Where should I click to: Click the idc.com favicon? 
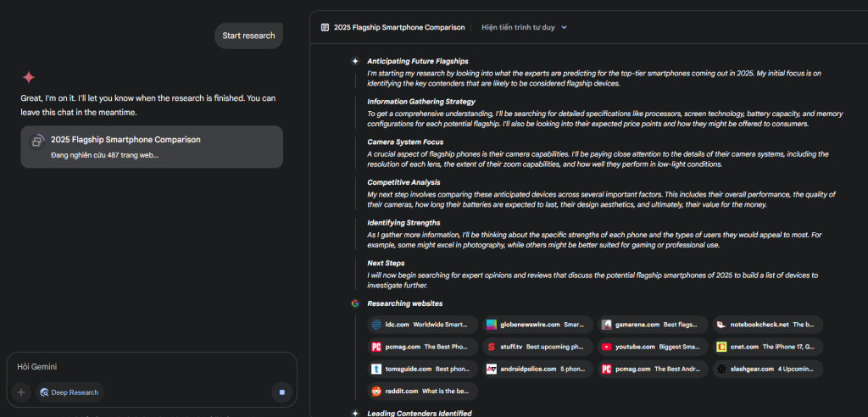pyautogui.click(x=376, y=325)
